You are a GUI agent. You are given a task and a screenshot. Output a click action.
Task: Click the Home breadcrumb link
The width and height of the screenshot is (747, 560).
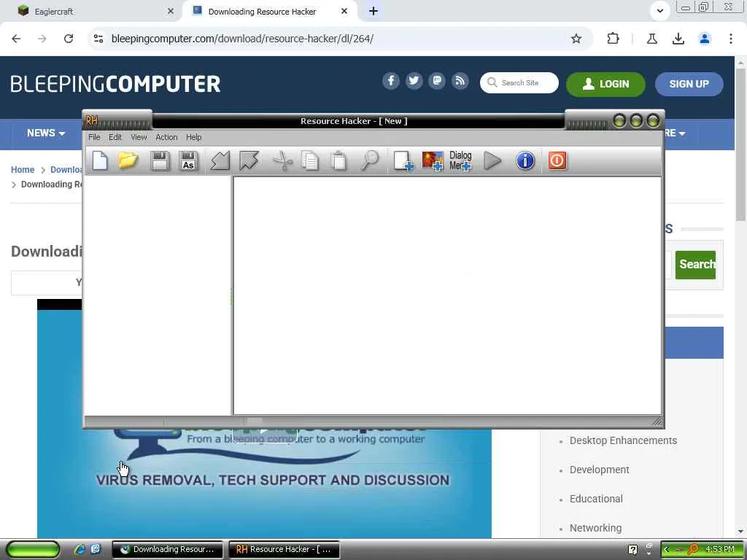(23, 169)
